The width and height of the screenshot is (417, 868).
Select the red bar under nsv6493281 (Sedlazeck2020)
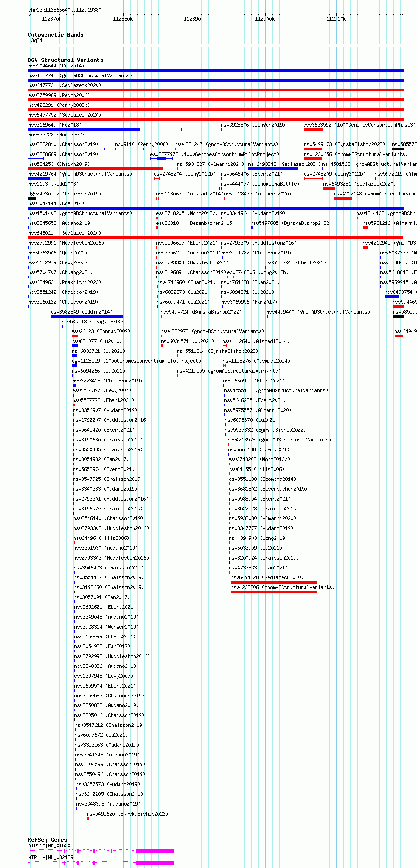click(329, 188)
